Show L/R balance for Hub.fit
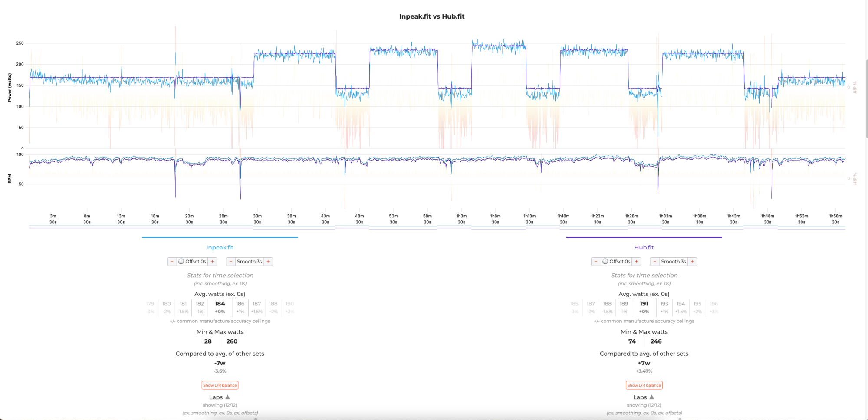 644,385
